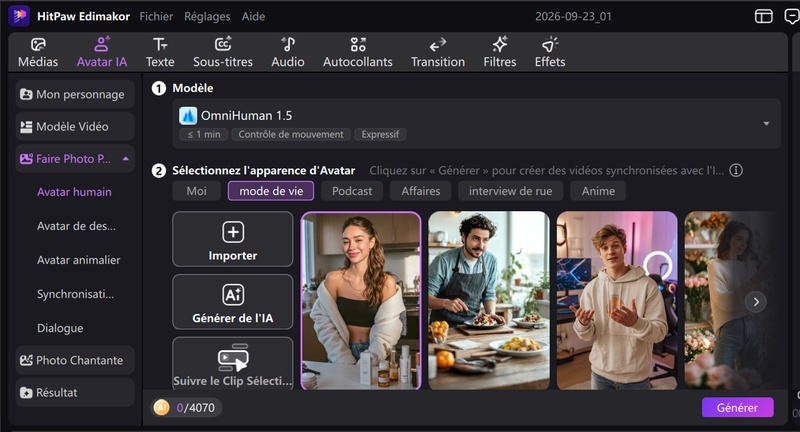Screen dimensions: 800x432
Task: Open the Aide menu
Action: coord(253,16)
